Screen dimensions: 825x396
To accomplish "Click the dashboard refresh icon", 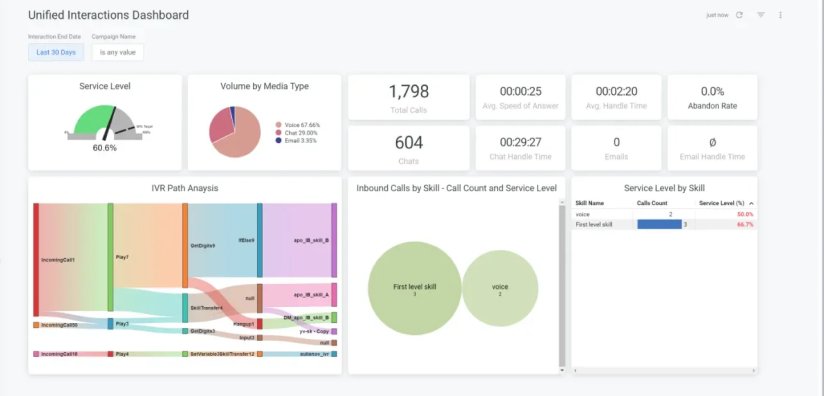I will [739, 15].
